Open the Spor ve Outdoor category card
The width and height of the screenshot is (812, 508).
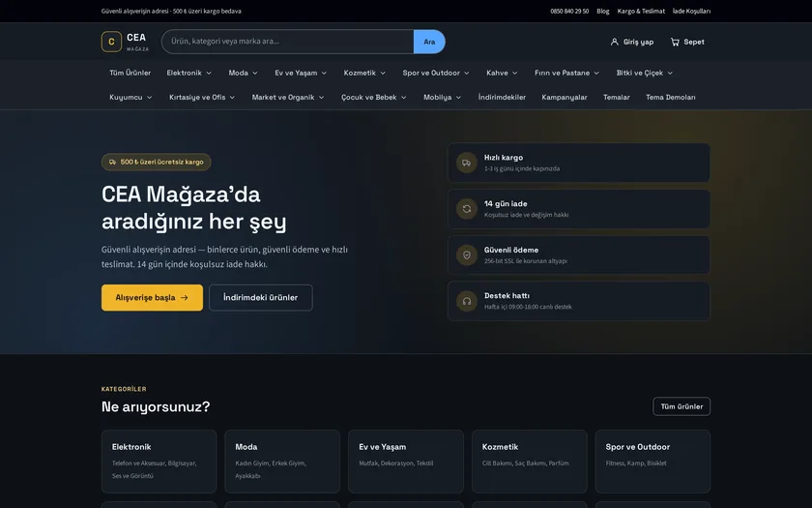pyautogui.click(x=652, y=462)
